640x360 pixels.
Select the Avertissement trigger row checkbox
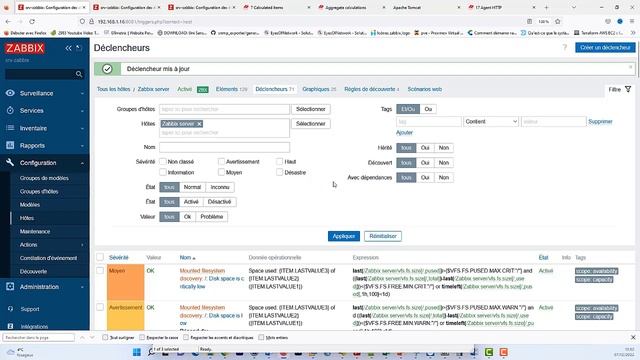(100, 307)
